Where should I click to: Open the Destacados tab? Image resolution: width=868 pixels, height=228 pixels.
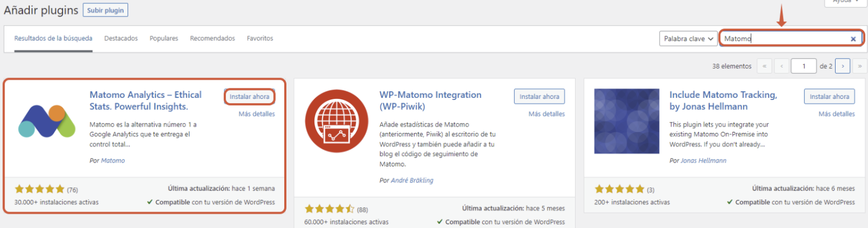tap(121, 38)
